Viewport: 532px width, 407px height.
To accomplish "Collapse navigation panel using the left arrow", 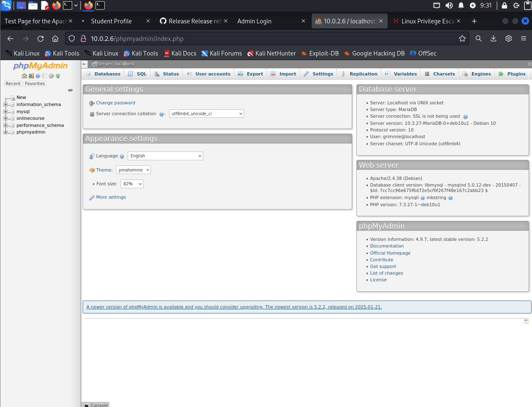I will (x=84, y=64).
